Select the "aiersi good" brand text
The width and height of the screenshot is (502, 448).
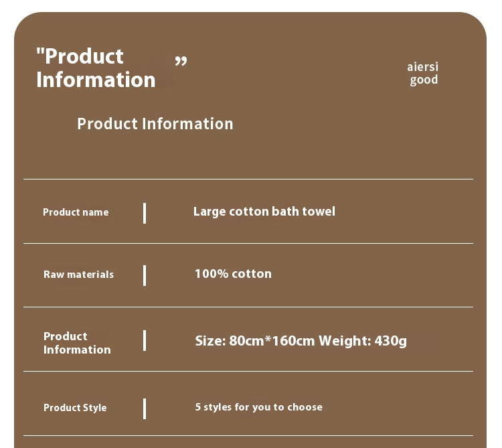click(x=423, y=74)
